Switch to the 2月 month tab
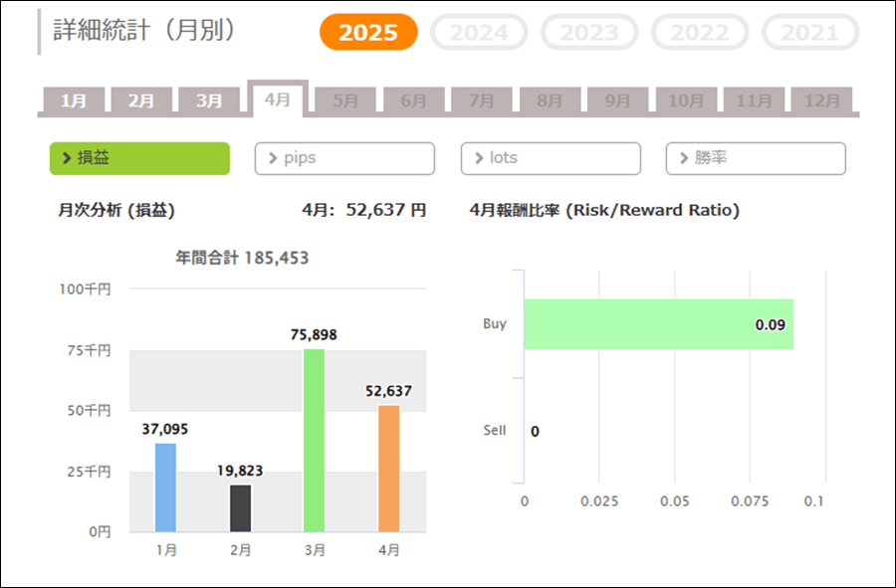This screenshot has width=896, height=588. [141, 100]
